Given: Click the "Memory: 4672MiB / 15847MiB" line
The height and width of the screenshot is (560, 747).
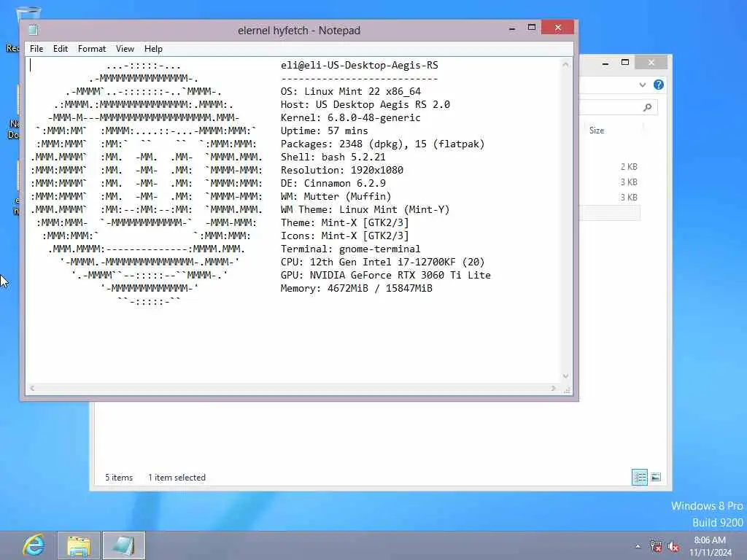Looking at the screenshot, I should pos(356,288).
